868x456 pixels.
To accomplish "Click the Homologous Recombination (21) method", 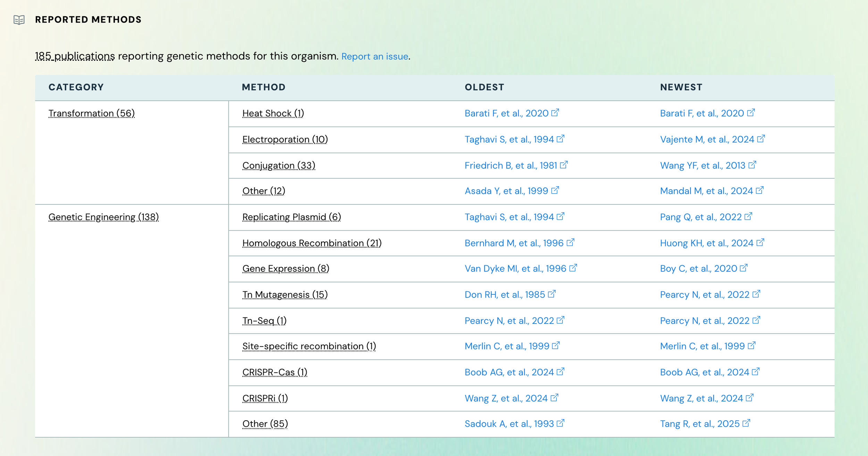I will coord(312,243).
